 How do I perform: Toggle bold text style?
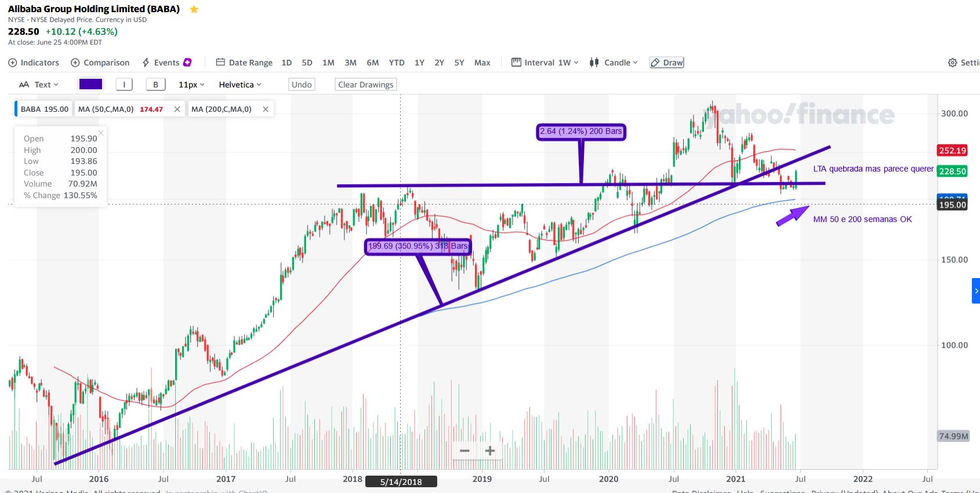(x=155, y=85)
